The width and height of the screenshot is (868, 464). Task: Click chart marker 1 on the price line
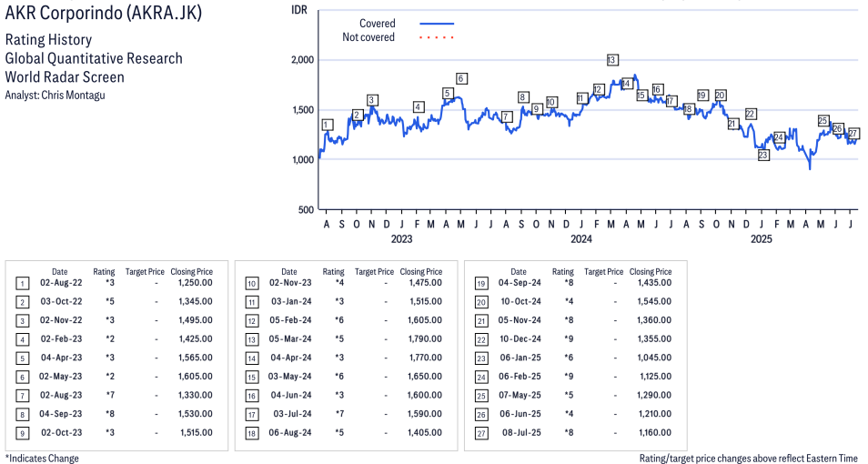pos(328,125)
